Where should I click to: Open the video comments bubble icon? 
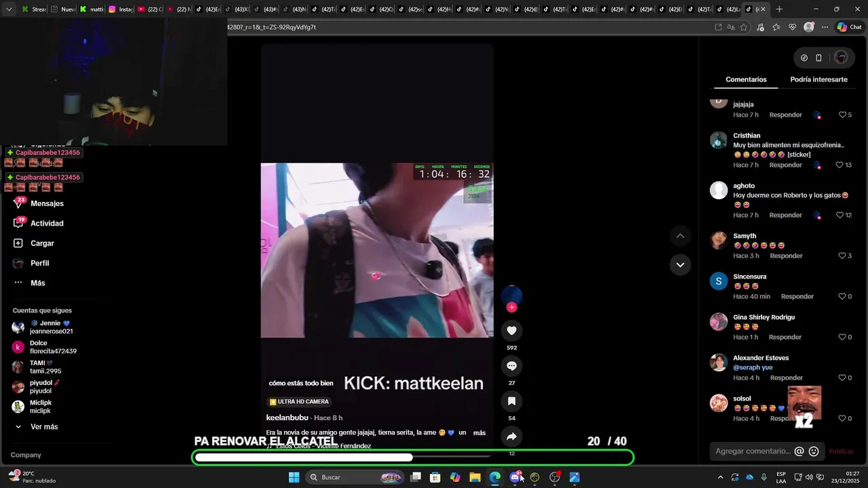(x=511, y=366)
